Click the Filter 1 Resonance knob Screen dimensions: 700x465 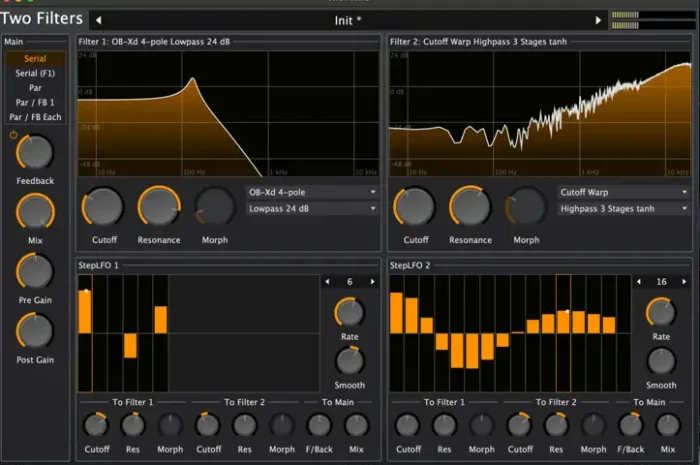tap(159, 207)
